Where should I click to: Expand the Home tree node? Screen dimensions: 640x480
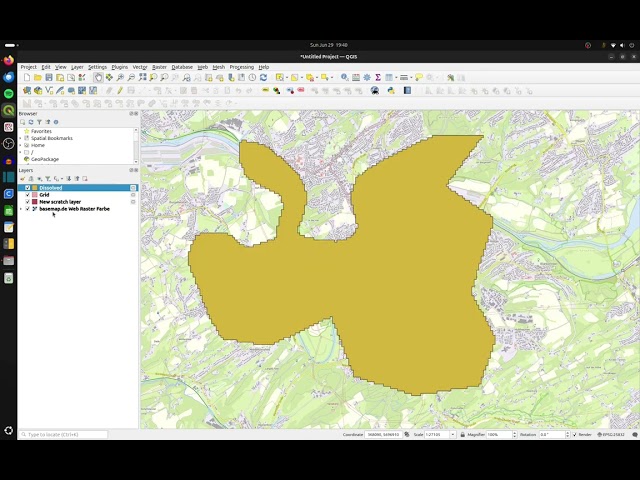pos(21,145)
